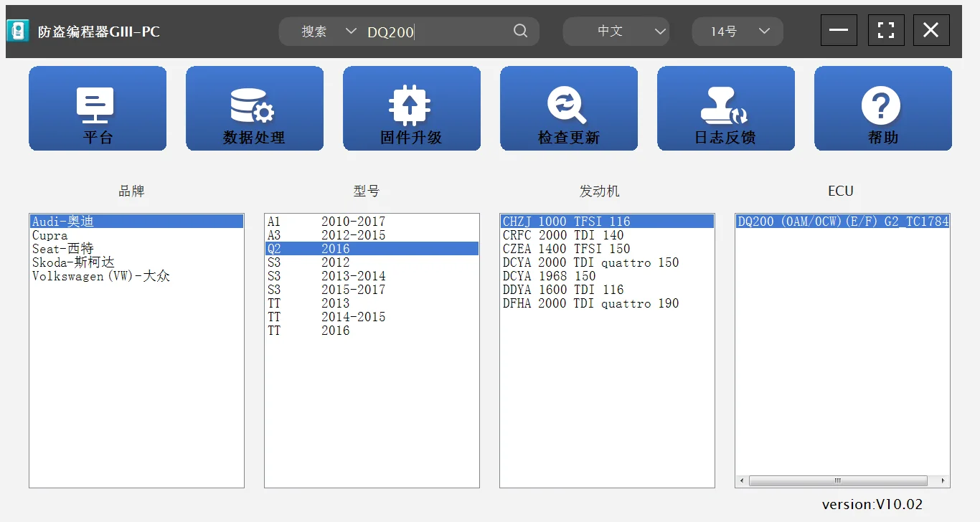Open 数据处理 data processing
The width and height of the screenshot is (980, 522).
pyautogui.click(x=255, y=108)
